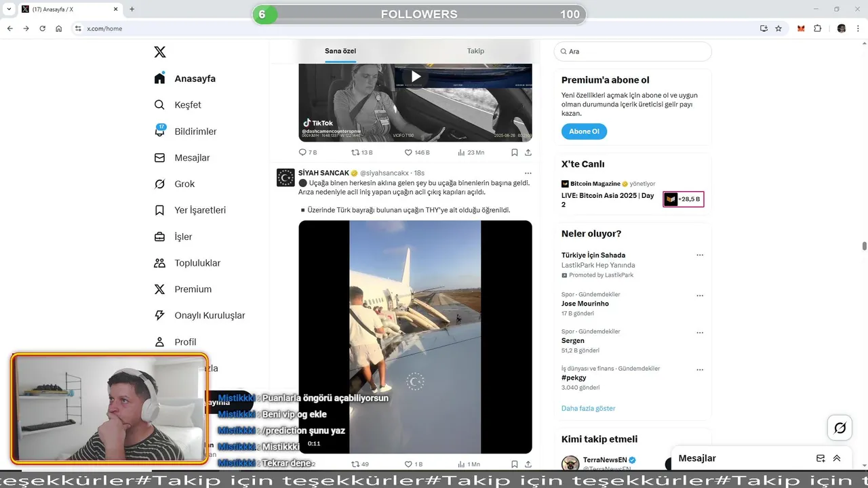
Task: Open more options for Sergen trend
Action: click(700, 333)
